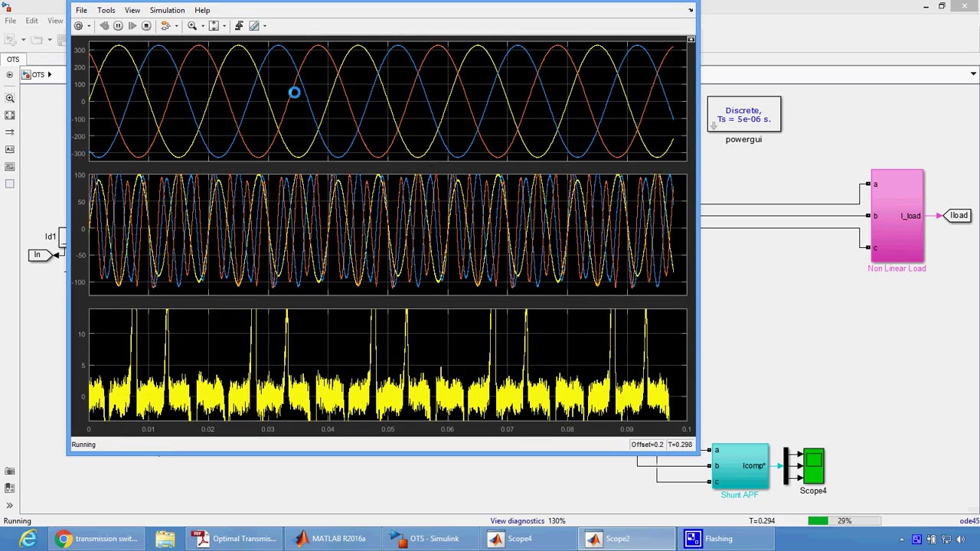Open the scope Simulation menu
This screenshot has width=980, height=551.
[167, 11]
